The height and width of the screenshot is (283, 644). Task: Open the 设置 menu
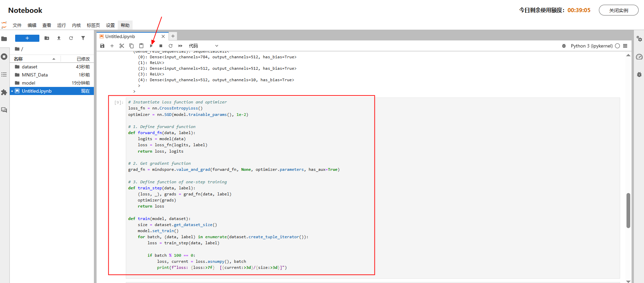point(110,25)
